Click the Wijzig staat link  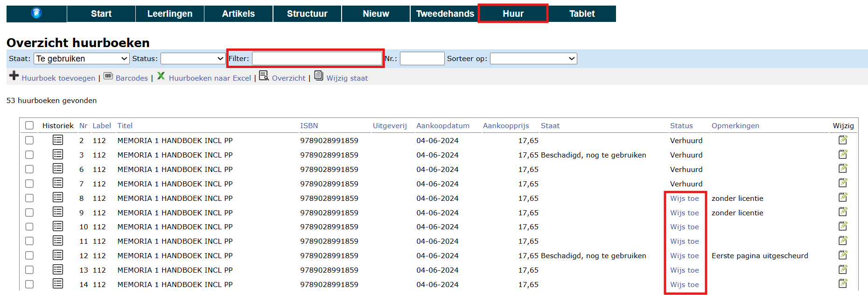click(x=347, y=78)
